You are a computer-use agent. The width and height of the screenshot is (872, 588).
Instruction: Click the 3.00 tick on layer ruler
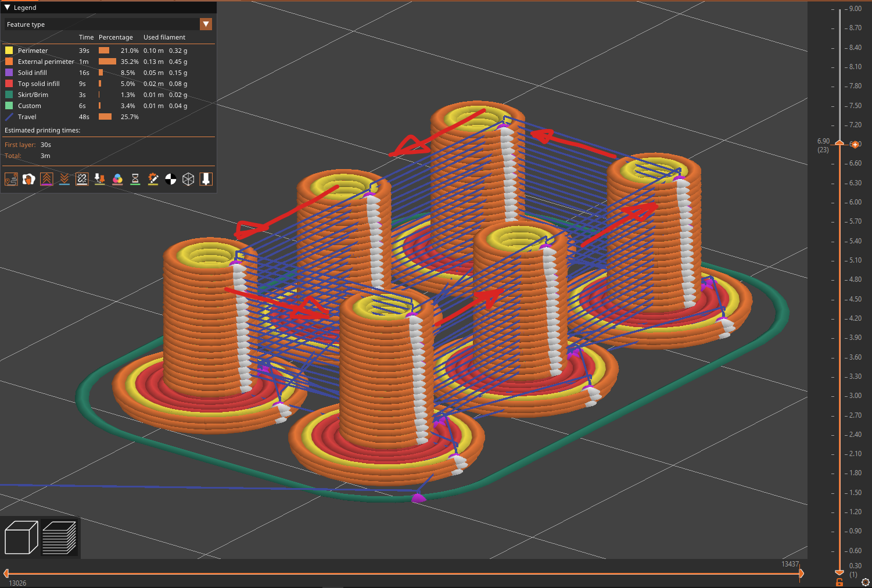tap(855, 396)
